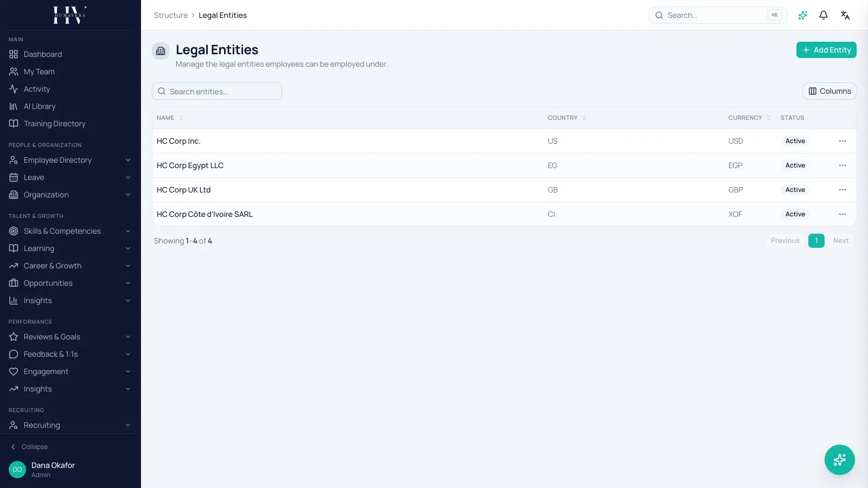The width and height of the screenshot is (868, 488).
Task: Open My Team in the sidebar
Action: 71,72
